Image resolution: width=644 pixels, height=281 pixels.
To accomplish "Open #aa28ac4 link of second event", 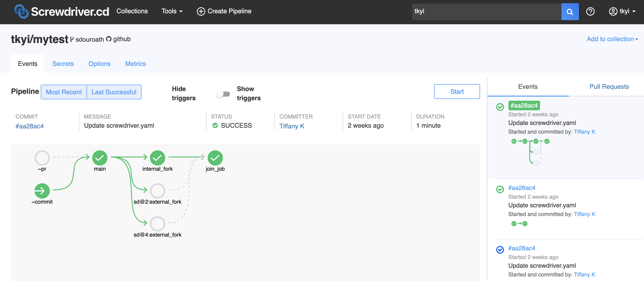I will [522, 188].
